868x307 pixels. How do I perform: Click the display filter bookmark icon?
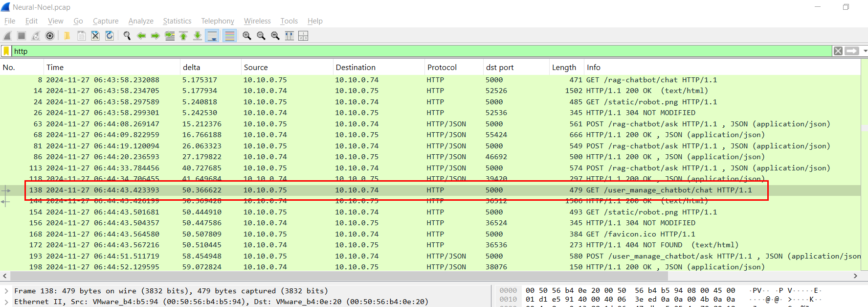pyautogui.click(x=6, y=51)
